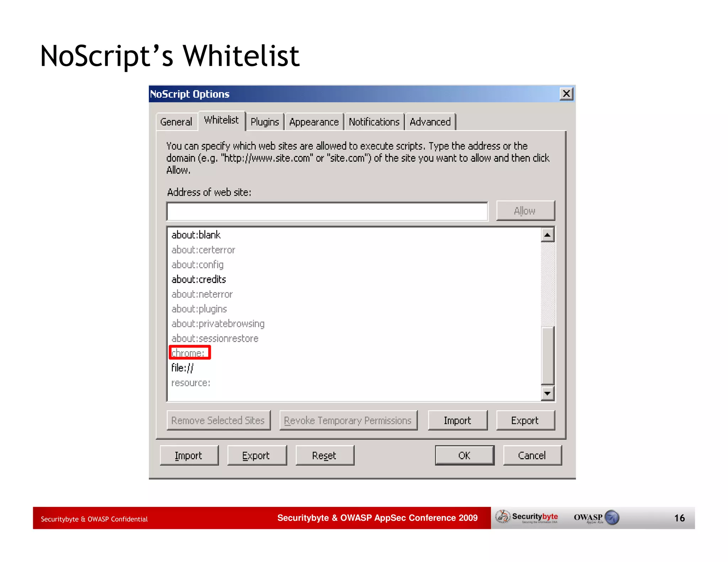Click the whitelist panel Export button
Viewport: 728px width, 562px height.
[525, 421]
